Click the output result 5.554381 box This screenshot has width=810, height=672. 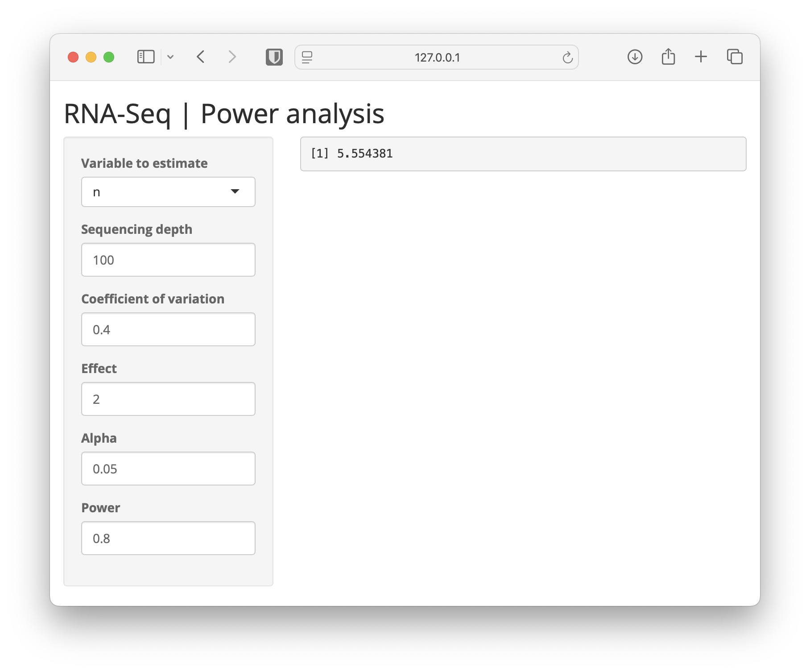pyautogui.click(x=523, y=154)
